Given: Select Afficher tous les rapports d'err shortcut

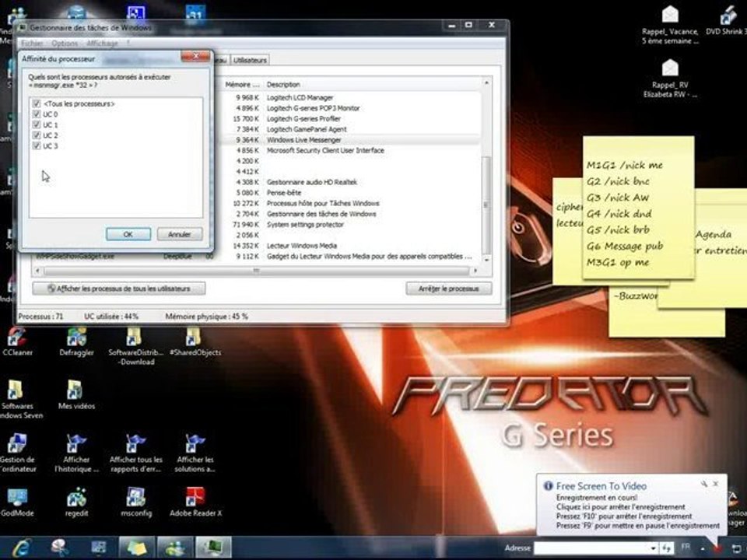Looking at the screenshot, I should point(135,453).
